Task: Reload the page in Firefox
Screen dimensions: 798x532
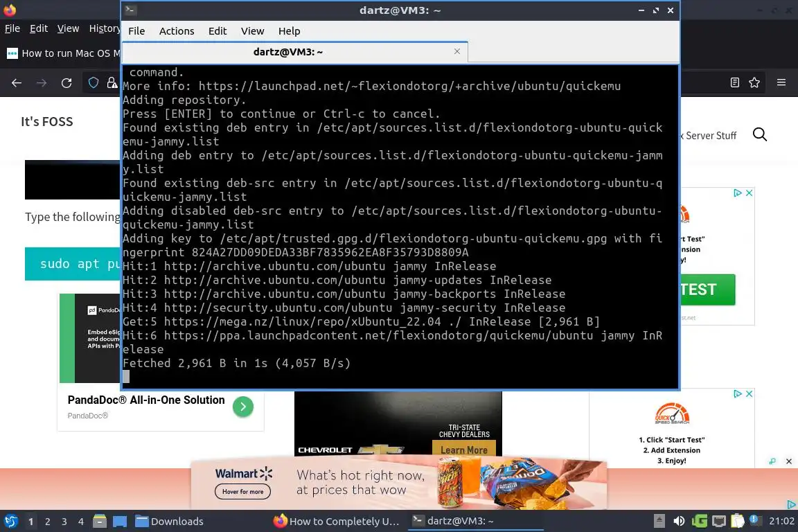Action: click(66, 83)
